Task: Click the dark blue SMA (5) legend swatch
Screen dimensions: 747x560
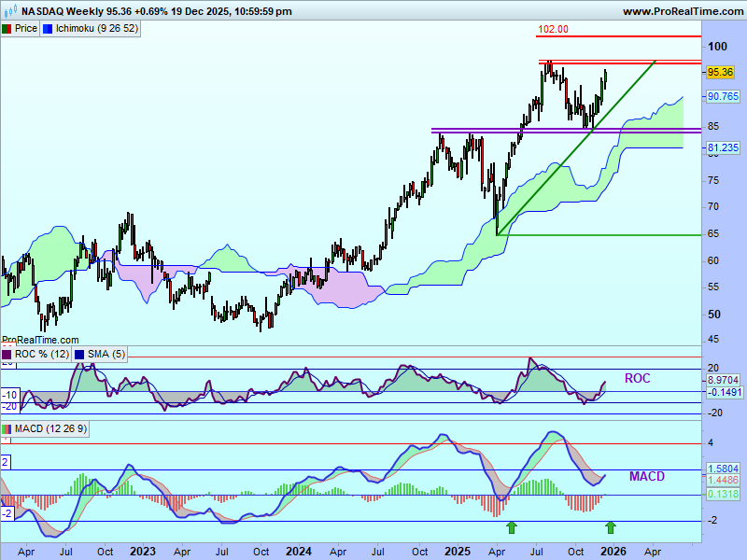Action: tap(78, 354)
